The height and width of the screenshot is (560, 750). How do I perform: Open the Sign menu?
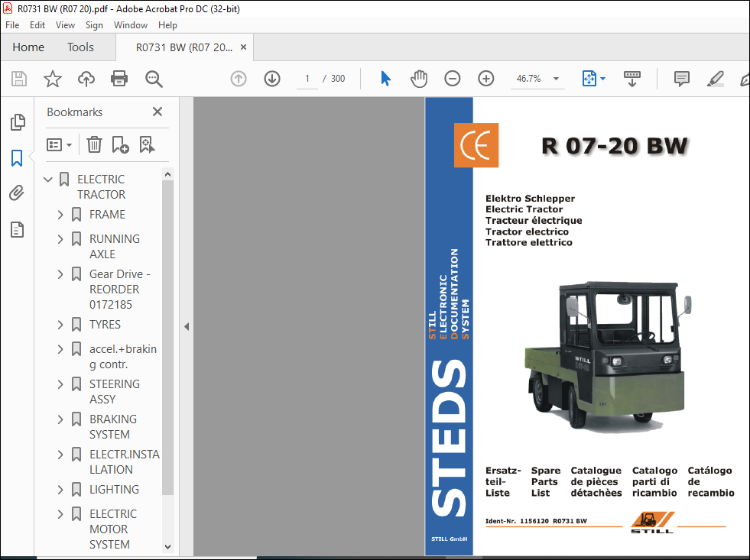[94, 25]
